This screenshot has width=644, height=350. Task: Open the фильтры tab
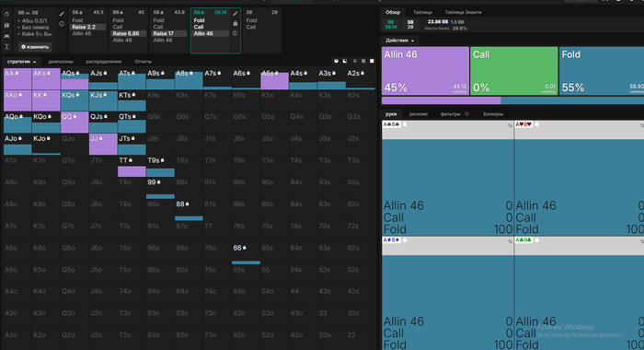click(451, 114)
